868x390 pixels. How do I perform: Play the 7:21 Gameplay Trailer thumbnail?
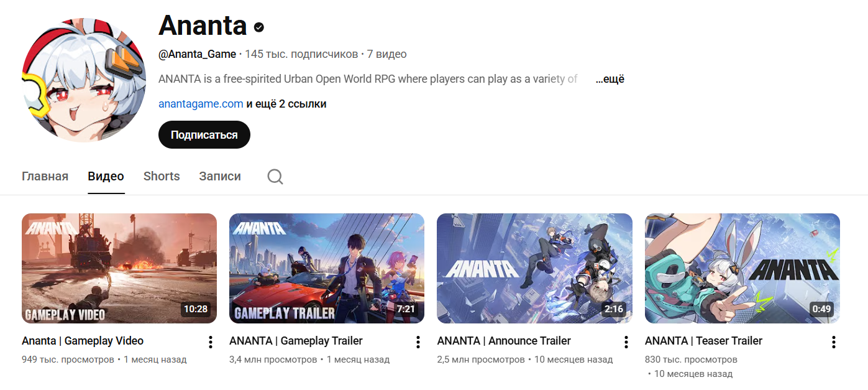point(327,268)
